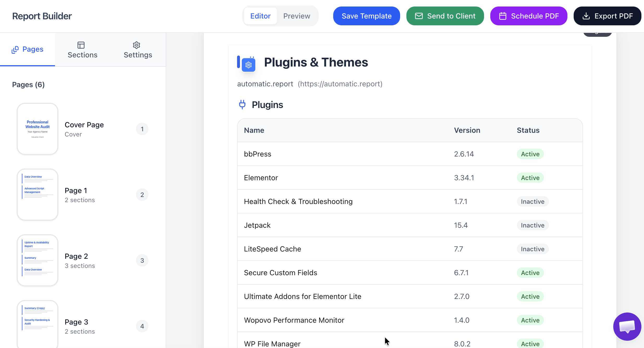Click the plug icon next to Plugins heading
Viewport: 644px width, 348px height.
[242, 104]
